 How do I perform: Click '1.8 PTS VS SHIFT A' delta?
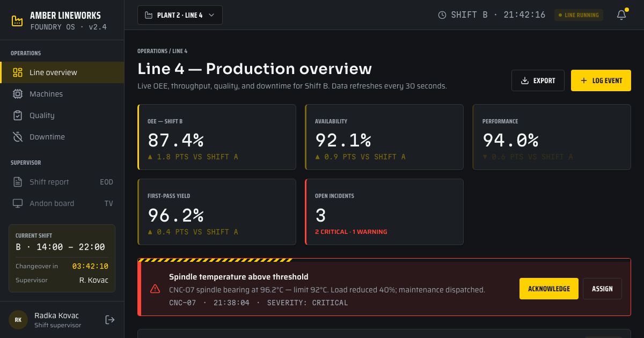tap(197, 157)
